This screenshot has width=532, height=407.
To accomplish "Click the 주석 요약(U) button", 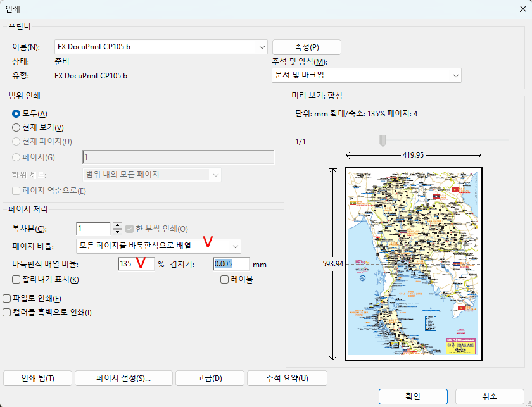I will coord(287,378).
